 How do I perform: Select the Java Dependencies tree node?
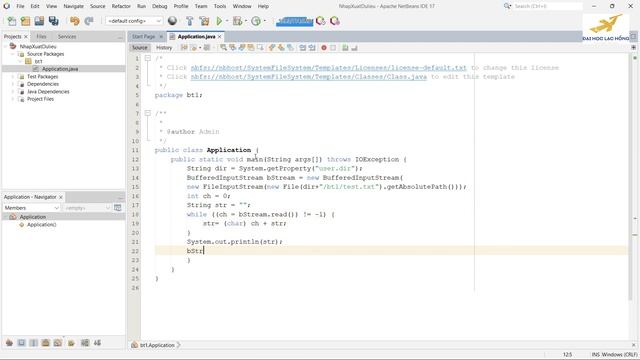coord(48,91)
